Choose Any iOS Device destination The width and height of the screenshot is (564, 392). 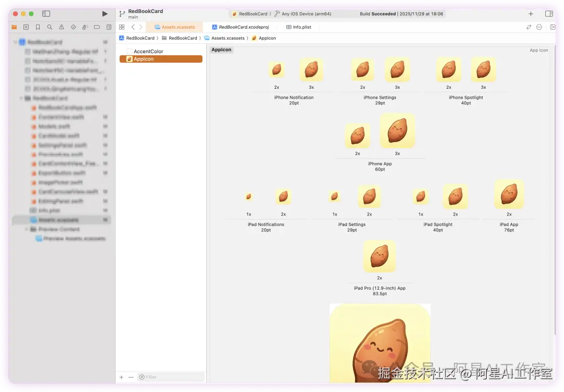coord(303,14)
